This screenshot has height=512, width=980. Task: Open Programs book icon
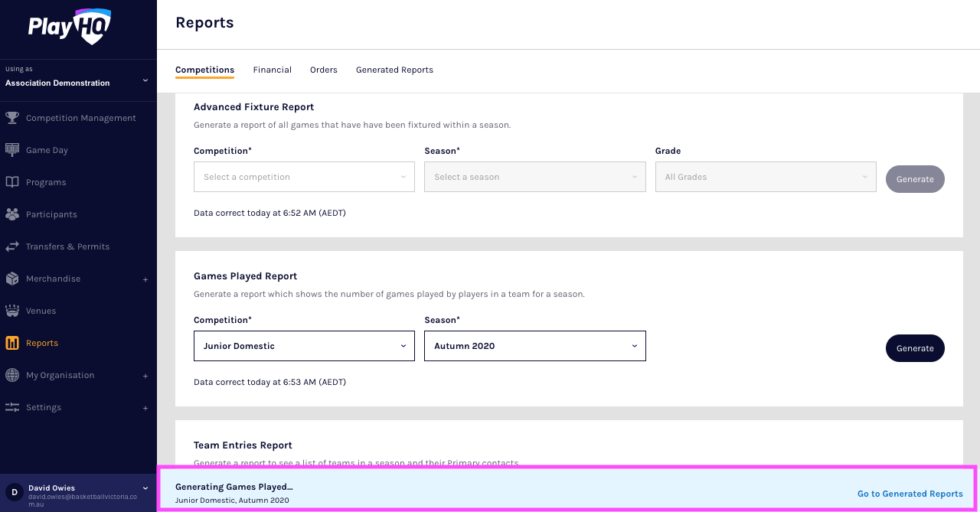pyautogui.click(x=12, y=182)
